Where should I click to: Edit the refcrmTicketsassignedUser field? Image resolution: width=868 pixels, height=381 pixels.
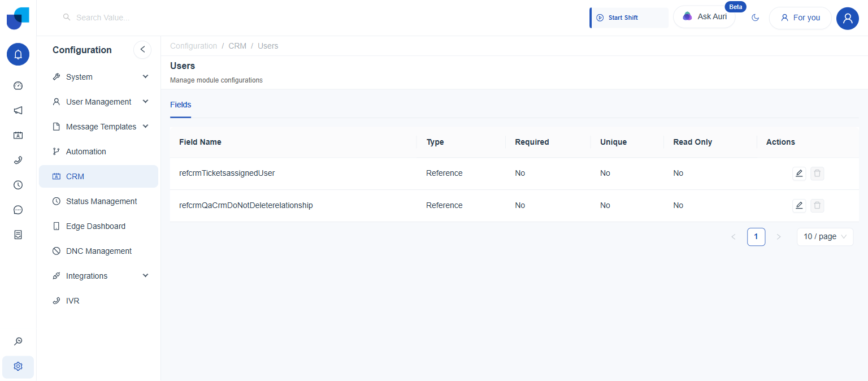point(799,173)
